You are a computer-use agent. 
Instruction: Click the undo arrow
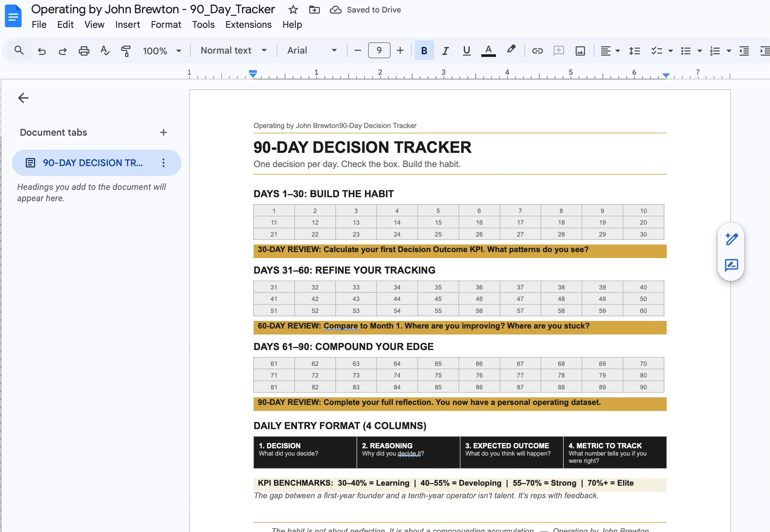pyautogui.click(x=42, y=51)
